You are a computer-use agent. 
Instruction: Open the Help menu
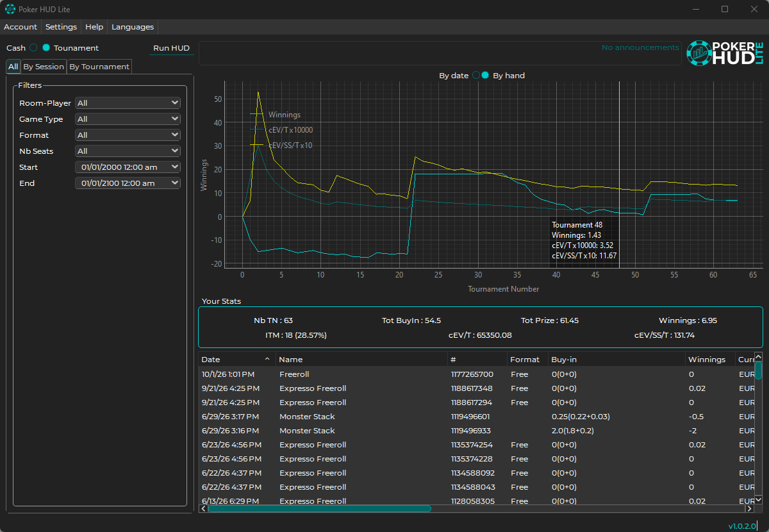click(x=94, y=27)
